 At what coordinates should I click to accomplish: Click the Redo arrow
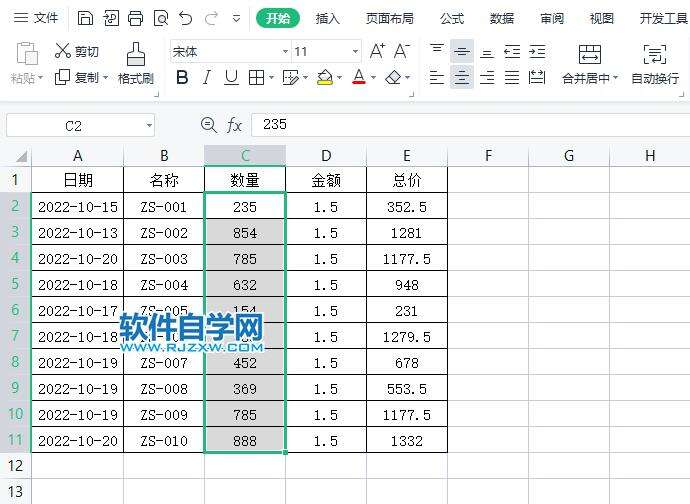pos(211,18)
